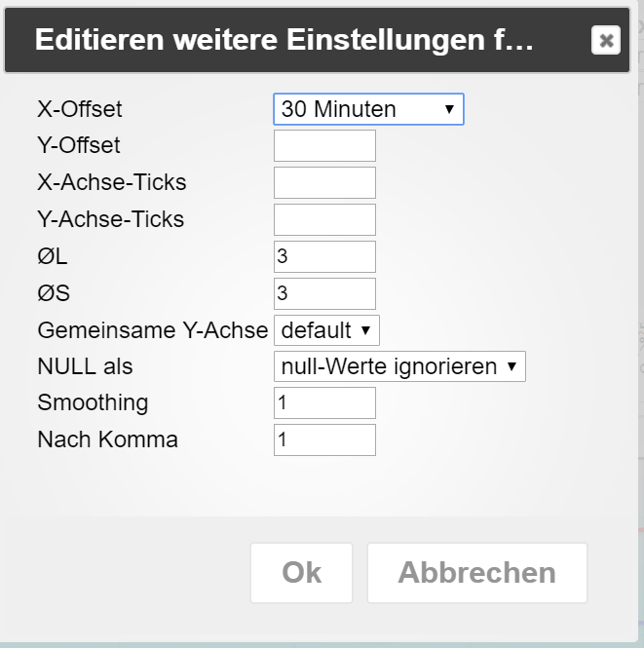Click the NULL als label
This screenshot has width=644, height=648.
85,366
